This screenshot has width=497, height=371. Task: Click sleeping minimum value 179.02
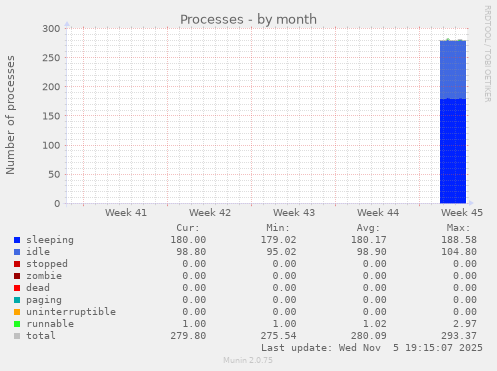[278, 240]
